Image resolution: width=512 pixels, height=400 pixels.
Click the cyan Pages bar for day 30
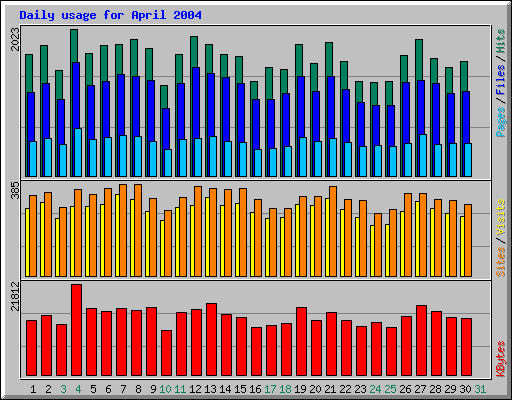[468, 160]
